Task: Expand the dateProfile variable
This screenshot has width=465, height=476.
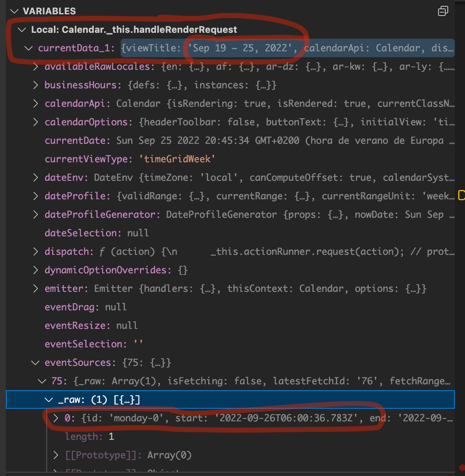Action: [x=35, y=196]
